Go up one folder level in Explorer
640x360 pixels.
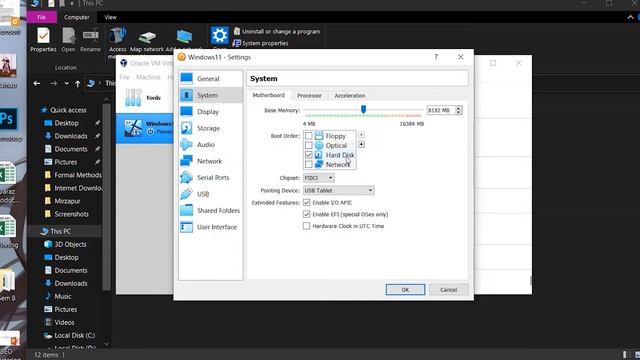(78, 83)
